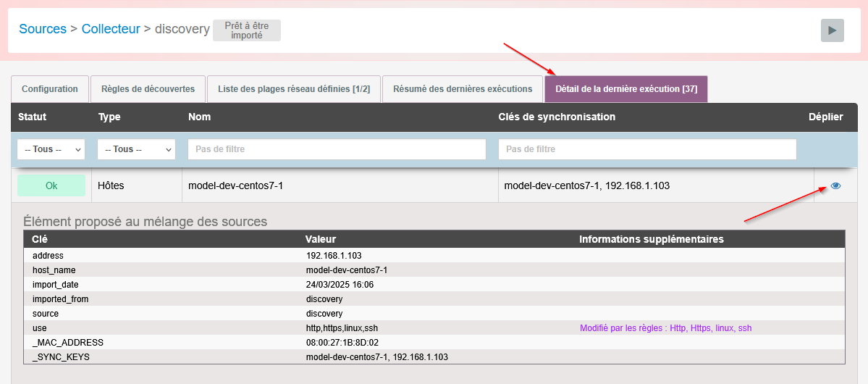Screen dimensions: 868x384
Task: Click the Nom column header
Action: (x=199, y=117)
